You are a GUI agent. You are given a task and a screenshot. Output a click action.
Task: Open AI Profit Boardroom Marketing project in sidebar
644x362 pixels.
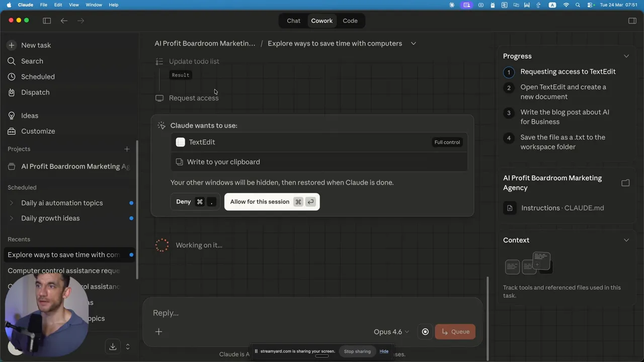(69, 166)
